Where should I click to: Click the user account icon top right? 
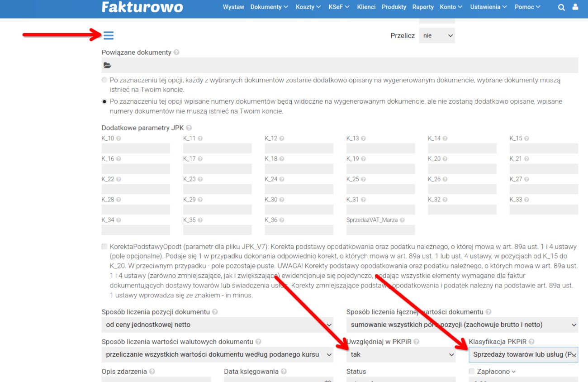click(x=574, y=7)
